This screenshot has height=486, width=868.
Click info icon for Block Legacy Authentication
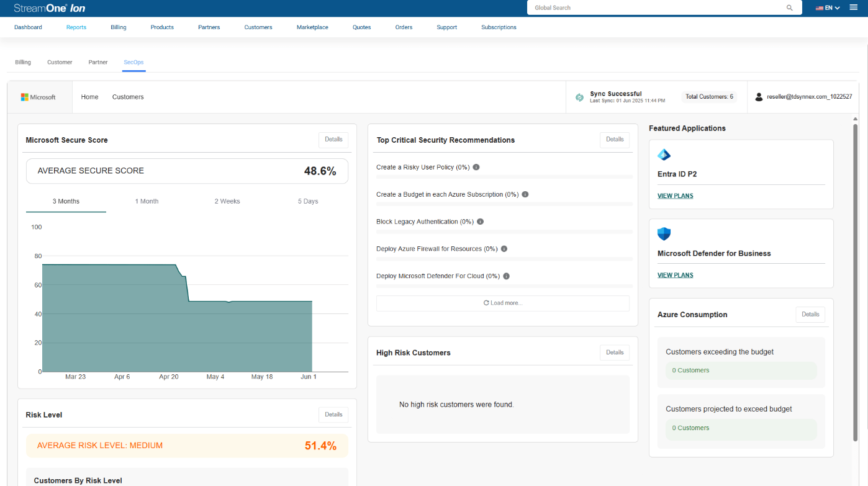point(480,222)
